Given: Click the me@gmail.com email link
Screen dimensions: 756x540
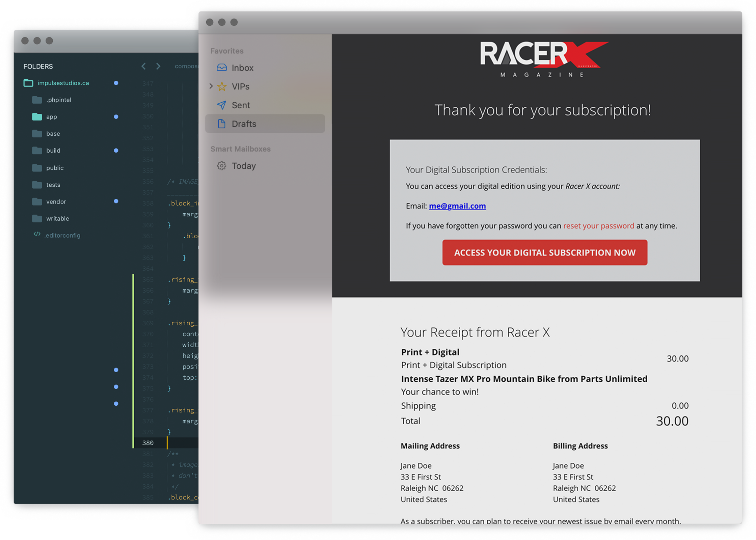Looking at the screenshot, I should pyautogui.click(x=457, y=206).
